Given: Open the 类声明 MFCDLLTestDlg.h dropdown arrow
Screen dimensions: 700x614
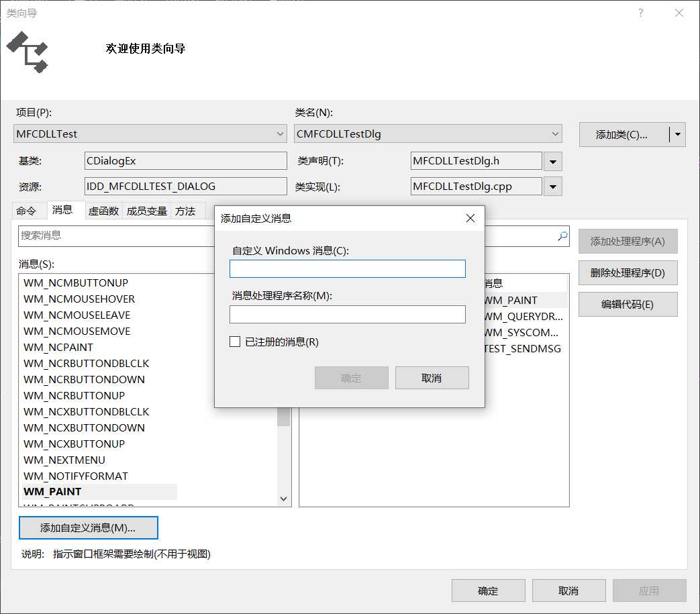Looking at the screenshot, I should pos(552,162).
